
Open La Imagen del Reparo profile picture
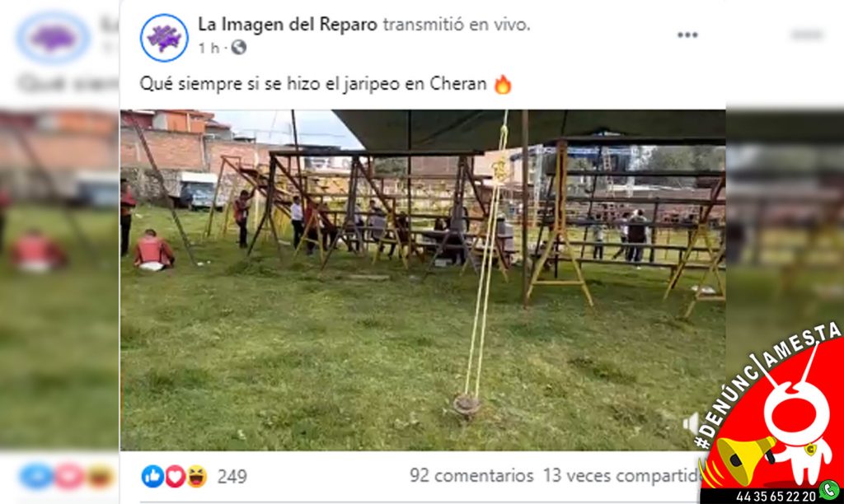[x=164, y=38]
